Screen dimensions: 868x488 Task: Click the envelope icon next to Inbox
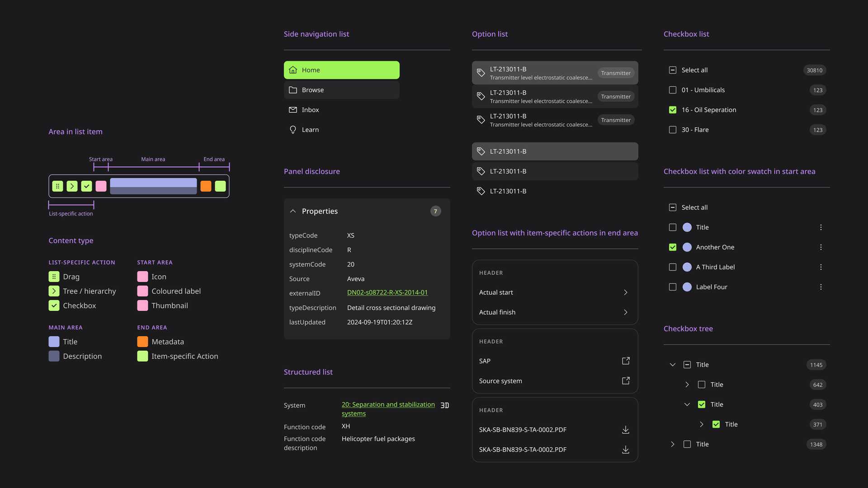pos(293,110)
